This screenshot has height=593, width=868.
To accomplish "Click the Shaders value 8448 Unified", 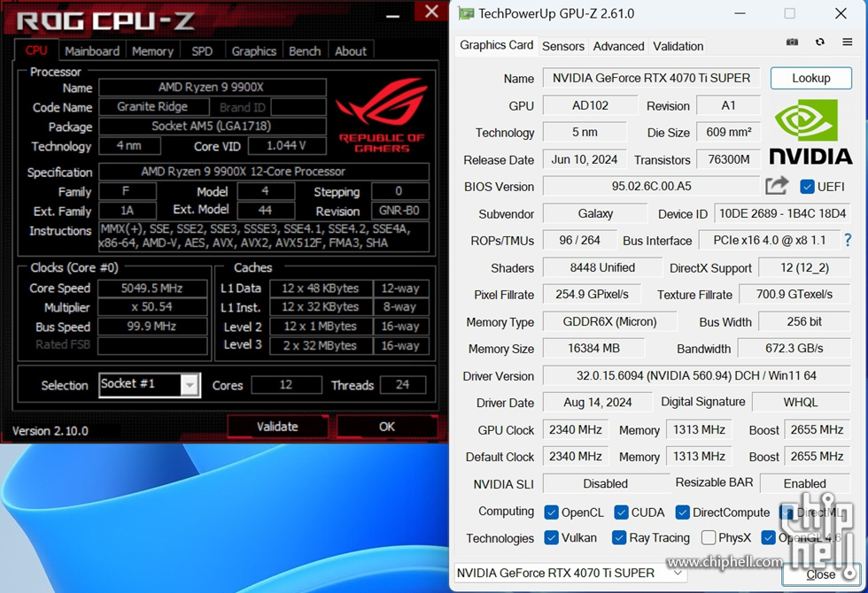I will point(602,267).
